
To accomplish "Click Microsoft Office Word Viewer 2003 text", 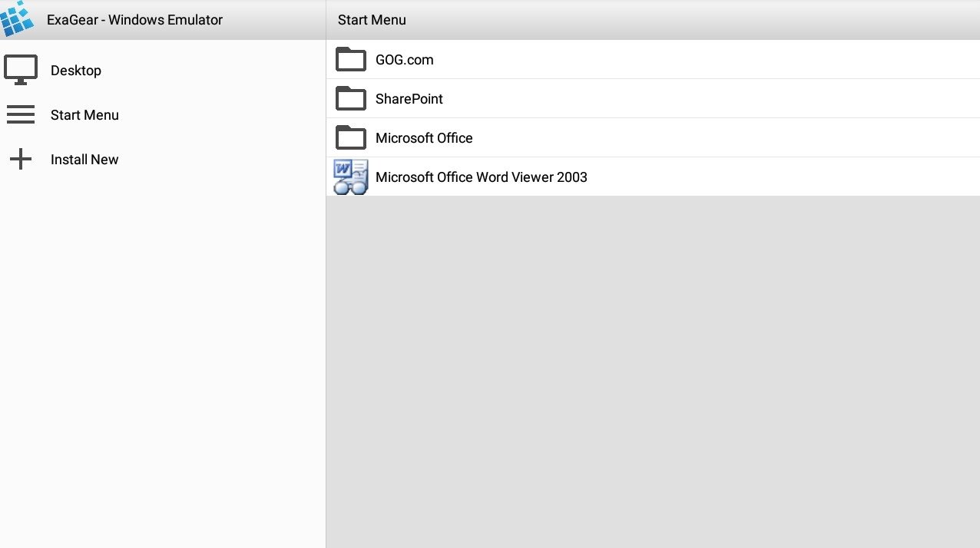I will click(482, 177).
